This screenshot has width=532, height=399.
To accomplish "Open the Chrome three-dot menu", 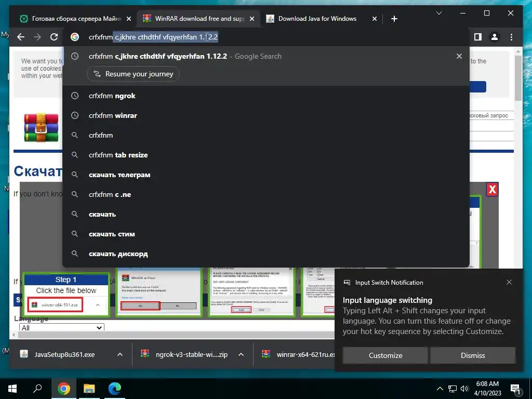I will pyautogui.click(x=511, y=37).
